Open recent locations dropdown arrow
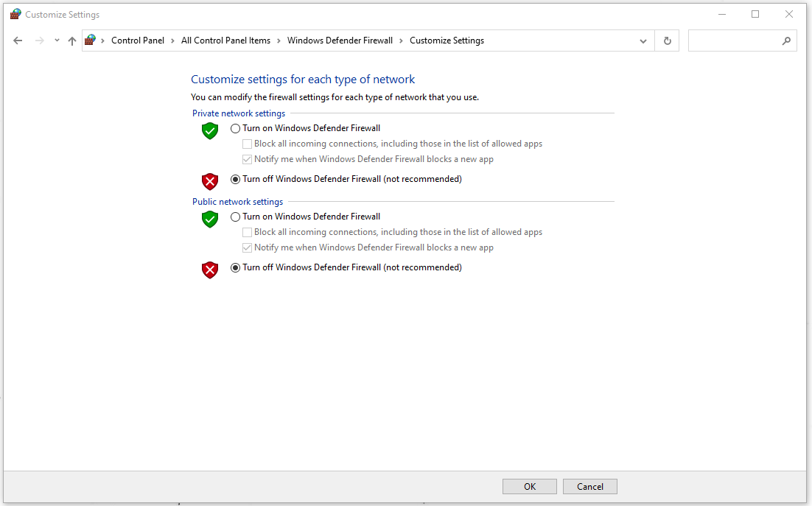Image resolution: width=812 pixels, height=506 pixels. [x=57, y=41]
